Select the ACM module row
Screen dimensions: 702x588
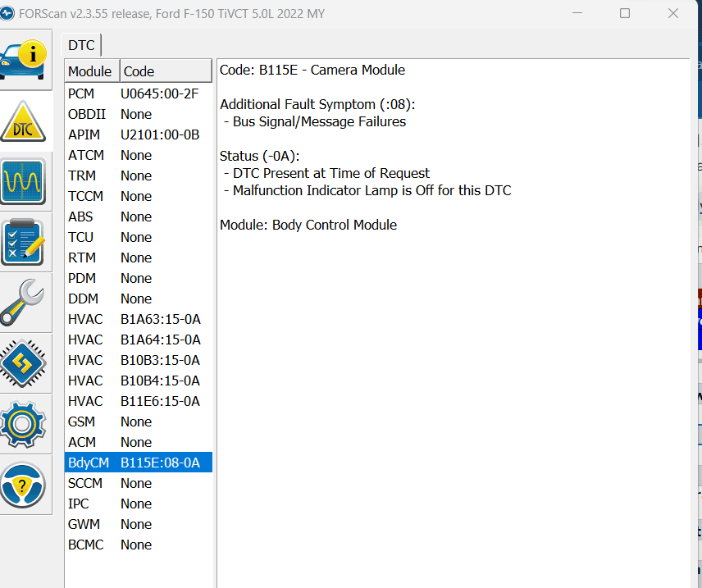139,443
